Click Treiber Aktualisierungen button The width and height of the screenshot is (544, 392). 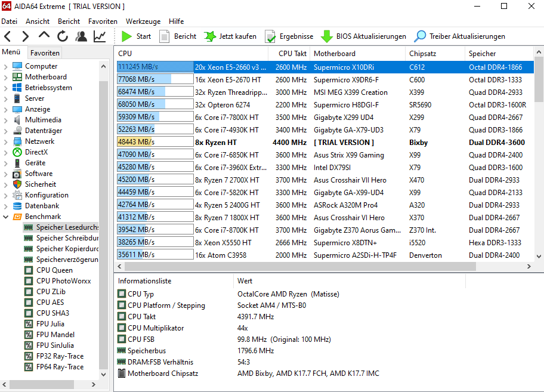tap(460, 36)
